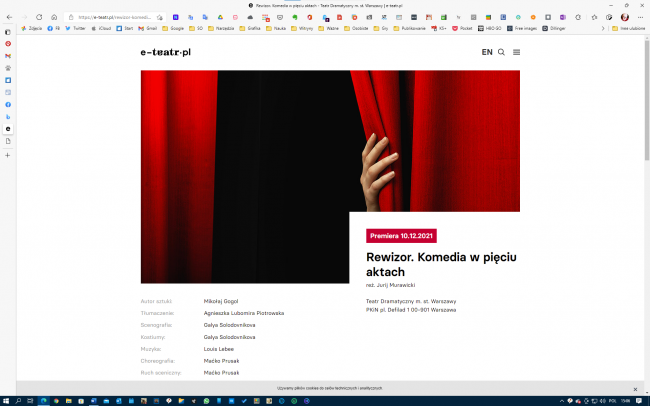Go to browser home page icon
650x406 pixels.
[53, 17]
